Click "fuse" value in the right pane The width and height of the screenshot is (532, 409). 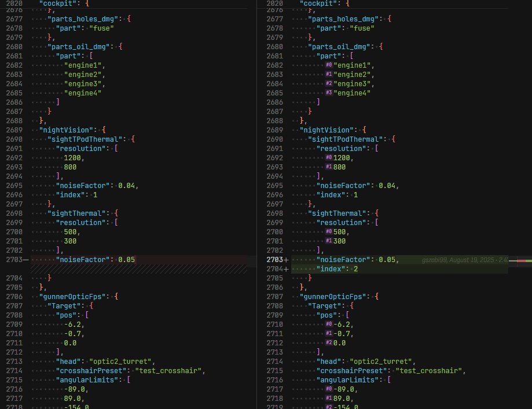[362, 28]
